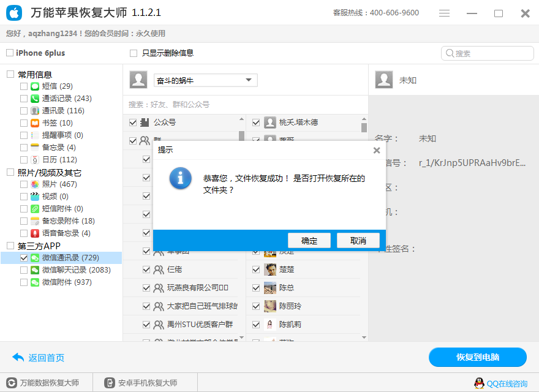The height and width of the screenshot is (392, 539).
Task: Toggle the iPhone 6plus checkbox
Action: 10,53
